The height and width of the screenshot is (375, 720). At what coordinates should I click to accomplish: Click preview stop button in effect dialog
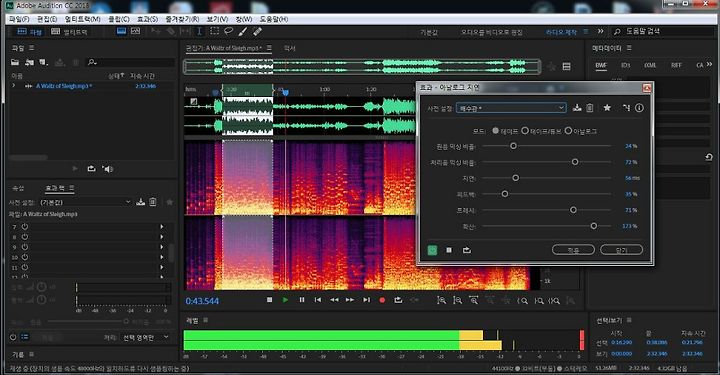(449, 250)
